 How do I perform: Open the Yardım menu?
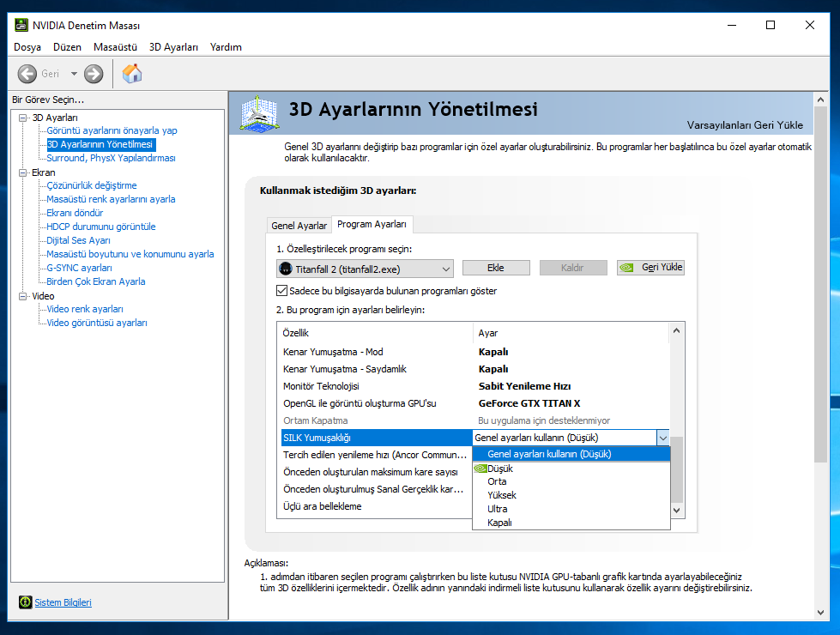point(226,47)
